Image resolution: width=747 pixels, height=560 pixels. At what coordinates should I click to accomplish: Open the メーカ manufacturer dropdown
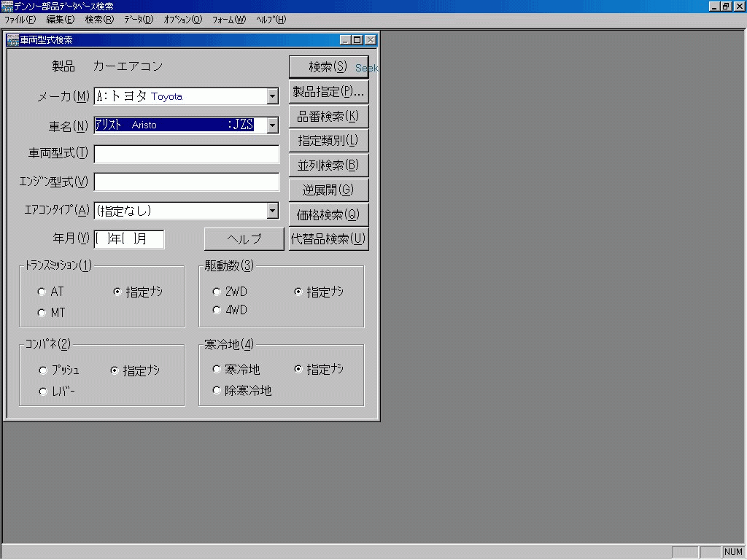click(272, 96)
